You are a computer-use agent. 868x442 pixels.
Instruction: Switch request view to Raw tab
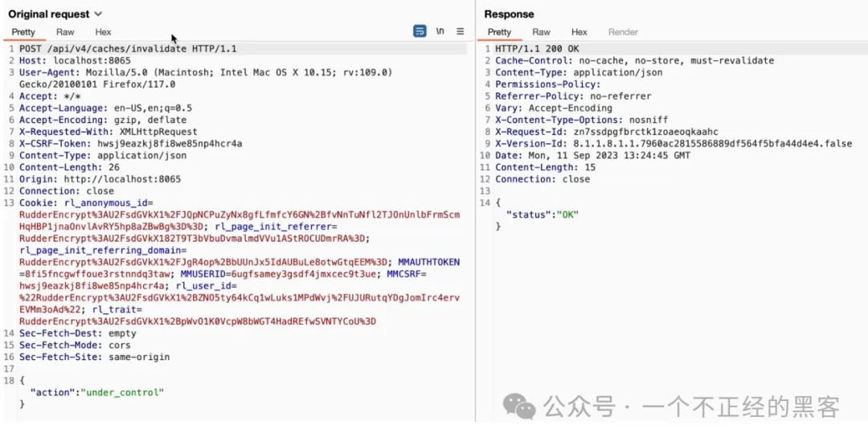pyautogui.click(x=65, y=32)
